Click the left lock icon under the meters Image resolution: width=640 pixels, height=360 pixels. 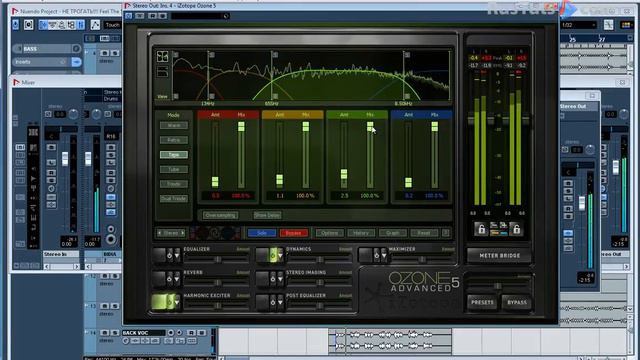point(481,229)
